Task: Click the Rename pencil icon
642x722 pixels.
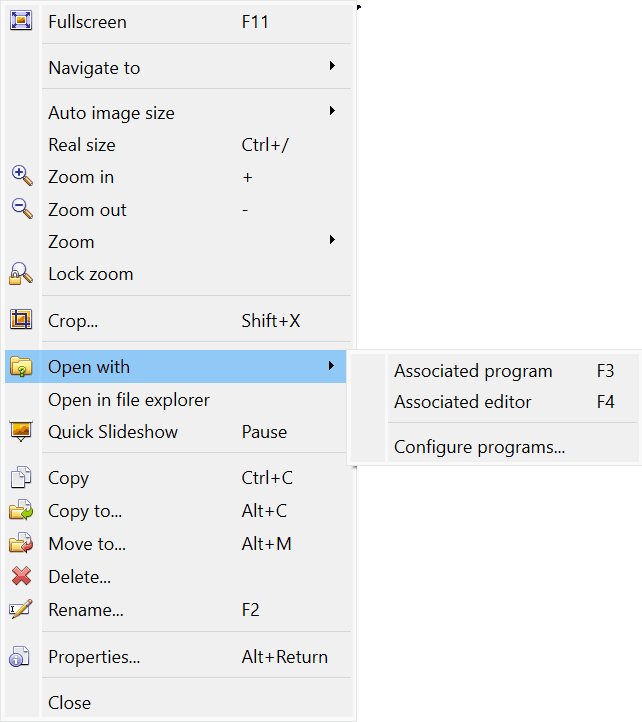Action: [21, 609]
